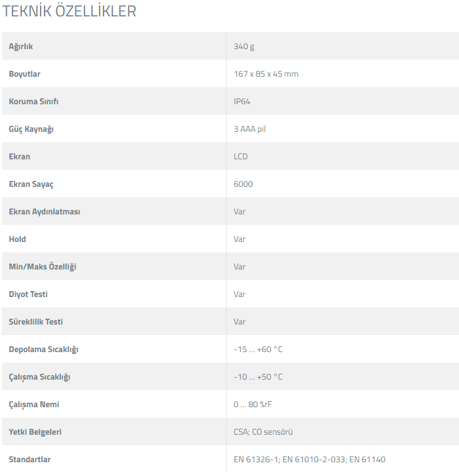
Task: Select the Güç Kaynağı label
Action: click(x=31, y=129)
